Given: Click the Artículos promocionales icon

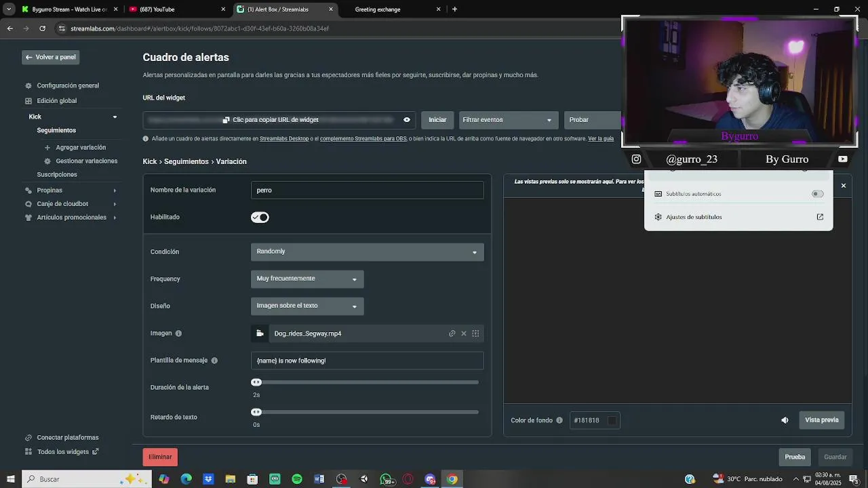Looking at the screenshot, I should [x=28, y=218].
